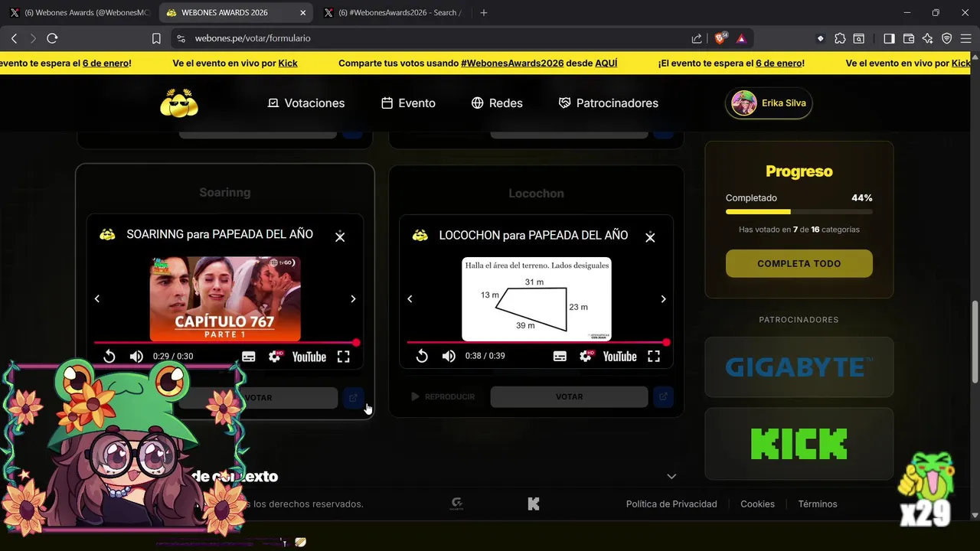Click the AQUÍ link in banner

pos(606,64)
